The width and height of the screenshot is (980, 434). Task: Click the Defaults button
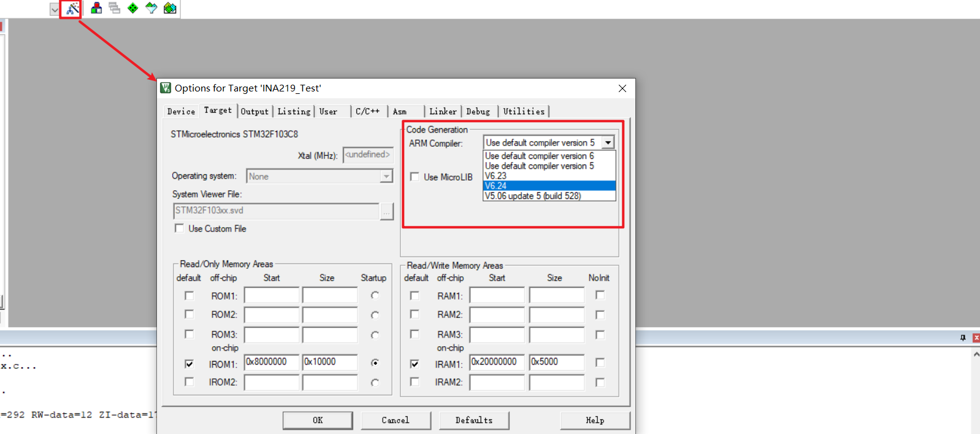[x=474, y=420]
